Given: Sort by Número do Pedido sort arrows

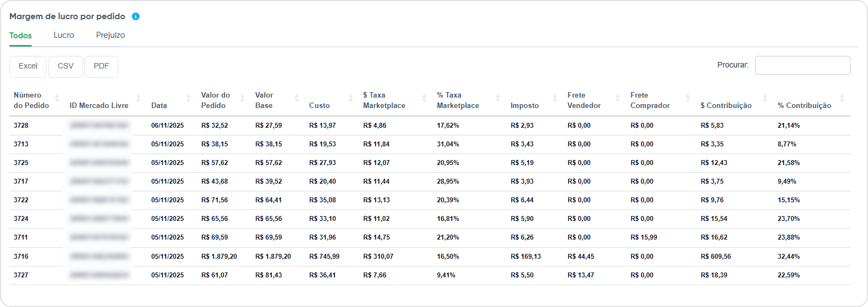Looking at the screenshot, I should pyautogui.click(x=57, y=98).
